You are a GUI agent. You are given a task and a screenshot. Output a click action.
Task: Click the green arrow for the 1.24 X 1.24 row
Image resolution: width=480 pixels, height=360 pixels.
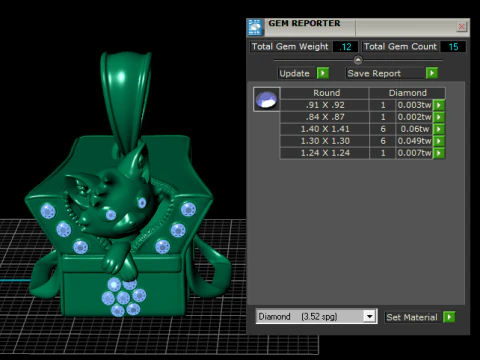[439, 153]
